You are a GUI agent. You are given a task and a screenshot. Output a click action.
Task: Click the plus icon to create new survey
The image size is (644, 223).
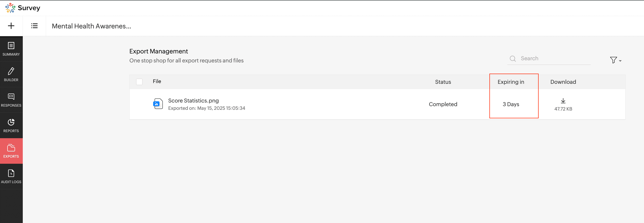click(x=11, y=26)
